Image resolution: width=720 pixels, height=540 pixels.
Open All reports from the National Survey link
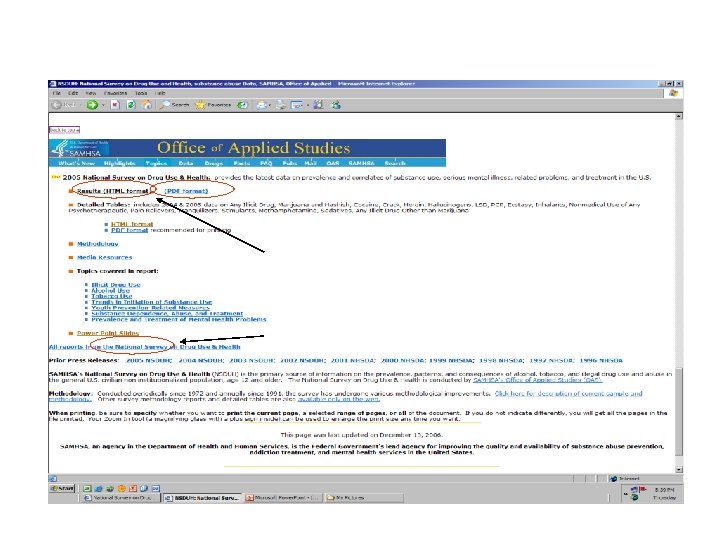[x=144, y=347]
